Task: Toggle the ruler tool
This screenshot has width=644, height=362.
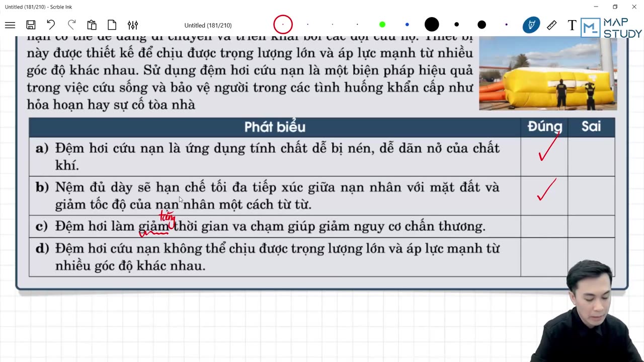Action: [552, 25]
